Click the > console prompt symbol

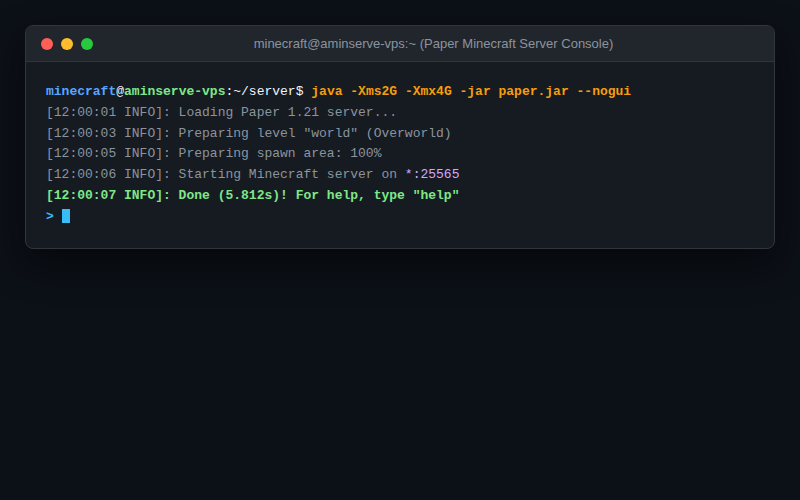49,216
